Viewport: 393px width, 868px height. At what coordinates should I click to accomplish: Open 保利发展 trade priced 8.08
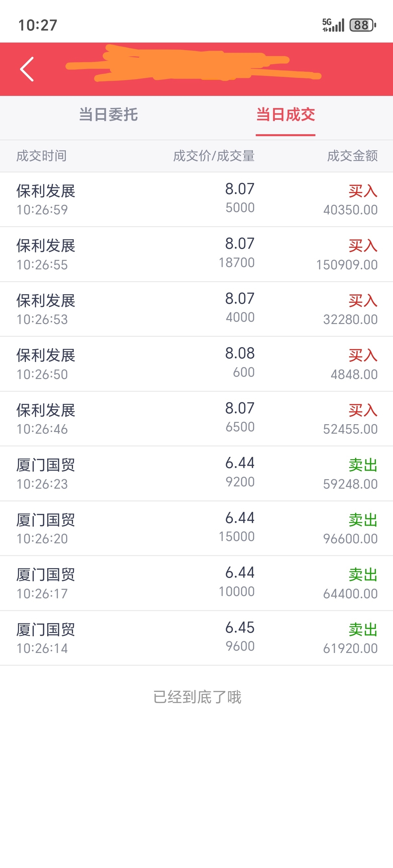tap(196, 364)
